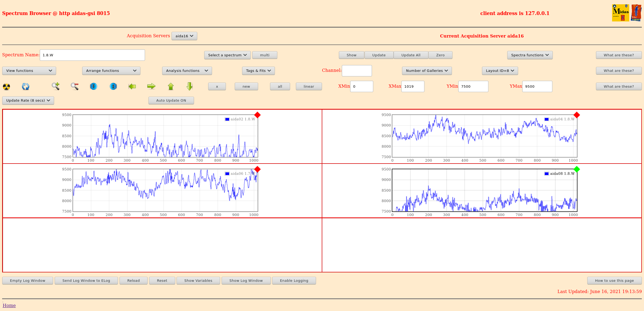The width and height of the screenshot is (644, 311).
Task: Open the Acquisition Servers aida16 dropdown
Action: point(184,36)
